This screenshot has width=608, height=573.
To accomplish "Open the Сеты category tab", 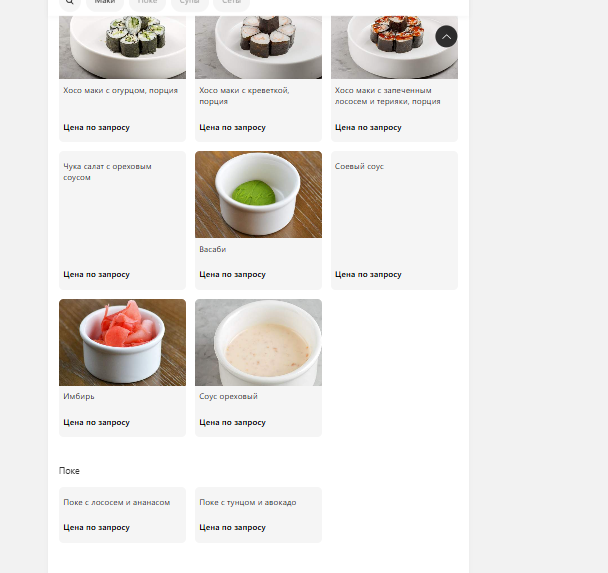I will click(231, 3).
